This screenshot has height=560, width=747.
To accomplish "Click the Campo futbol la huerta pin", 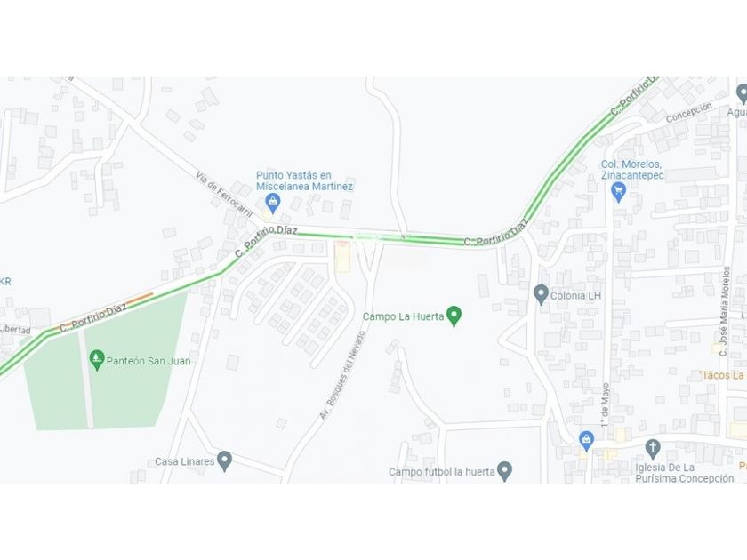I will (x=504, y=472).
